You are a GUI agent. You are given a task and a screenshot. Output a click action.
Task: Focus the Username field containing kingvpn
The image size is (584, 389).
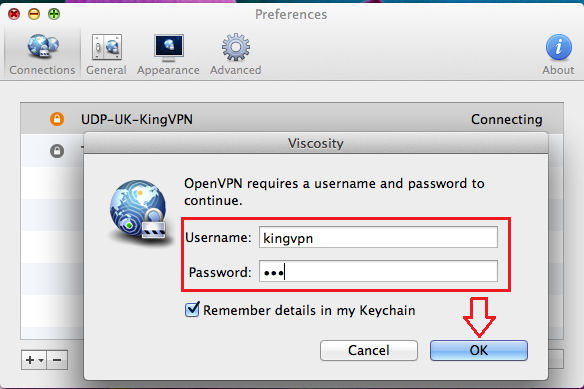(378, 237)
